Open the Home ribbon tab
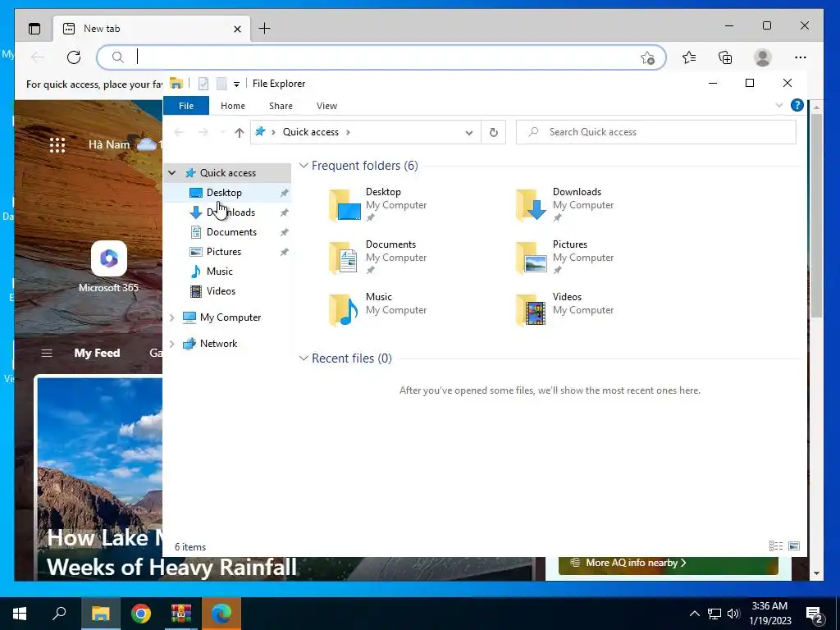 (x=232, y=106)
